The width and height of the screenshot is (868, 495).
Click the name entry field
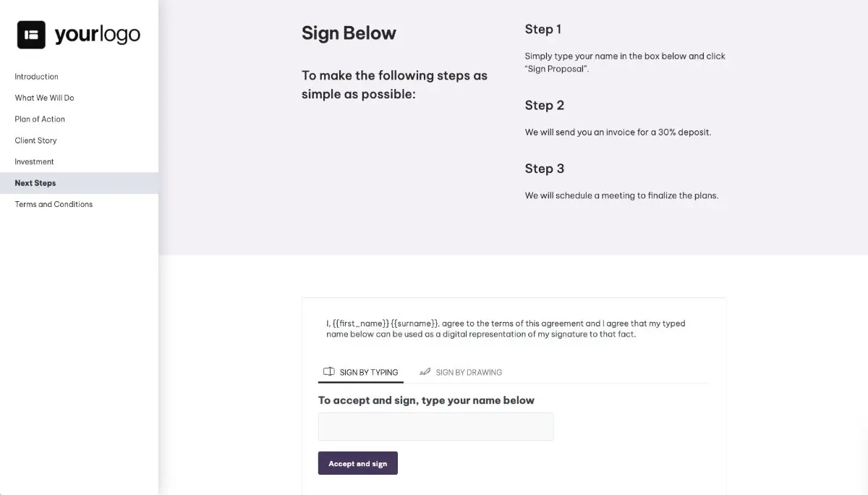435,426
